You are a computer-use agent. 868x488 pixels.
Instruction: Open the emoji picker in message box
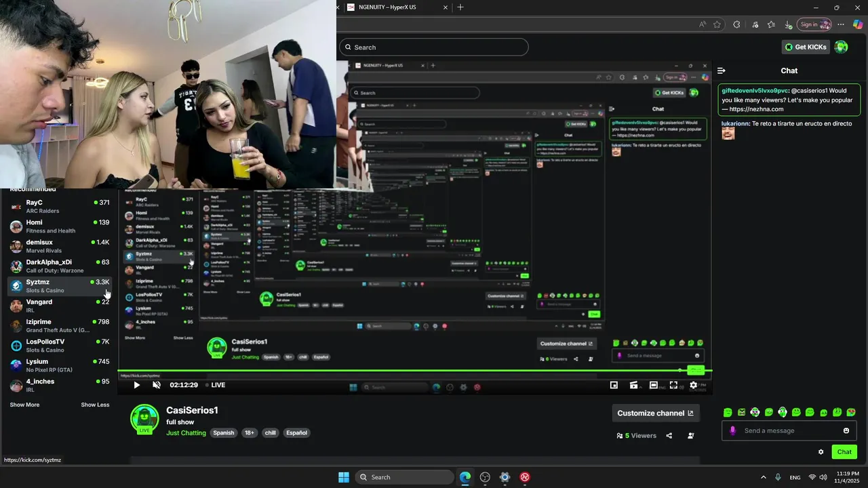click(846, 430)
